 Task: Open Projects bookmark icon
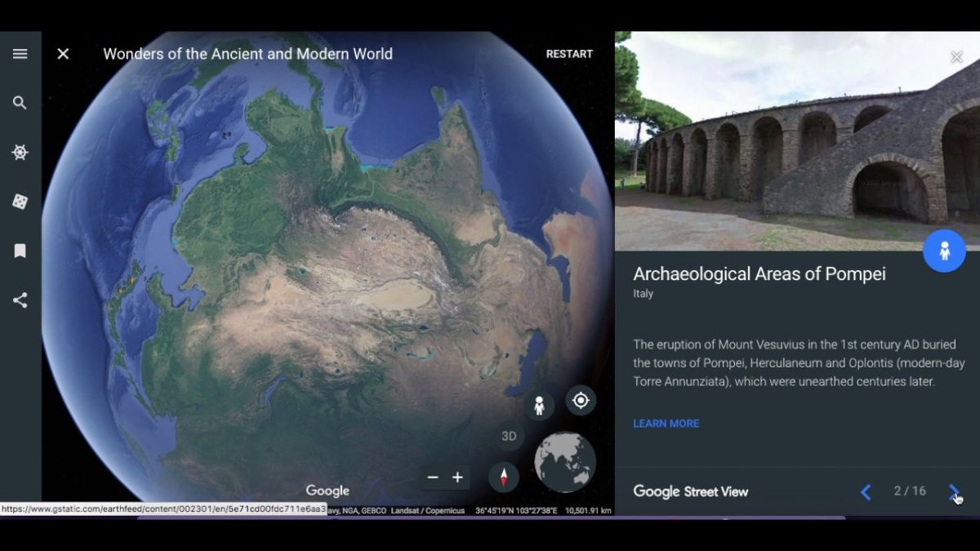(x=20, y=251)
